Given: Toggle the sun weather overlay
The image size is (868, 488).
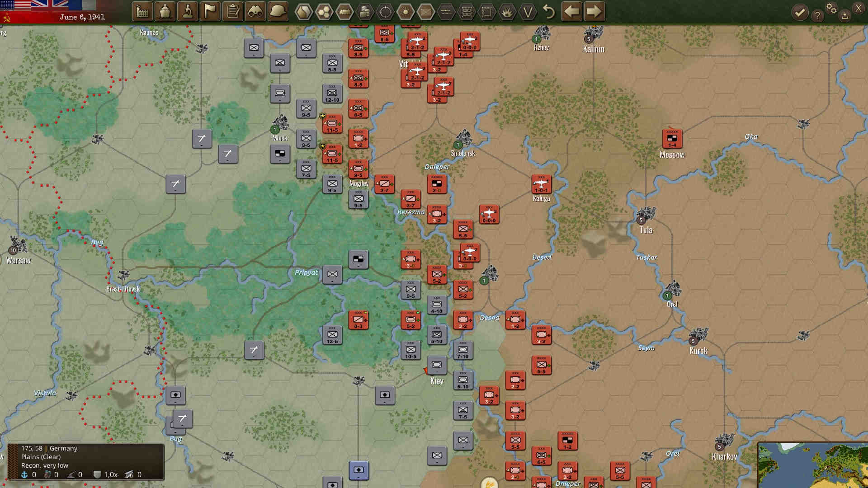Looking at the screenshot, I should [405, 11].
